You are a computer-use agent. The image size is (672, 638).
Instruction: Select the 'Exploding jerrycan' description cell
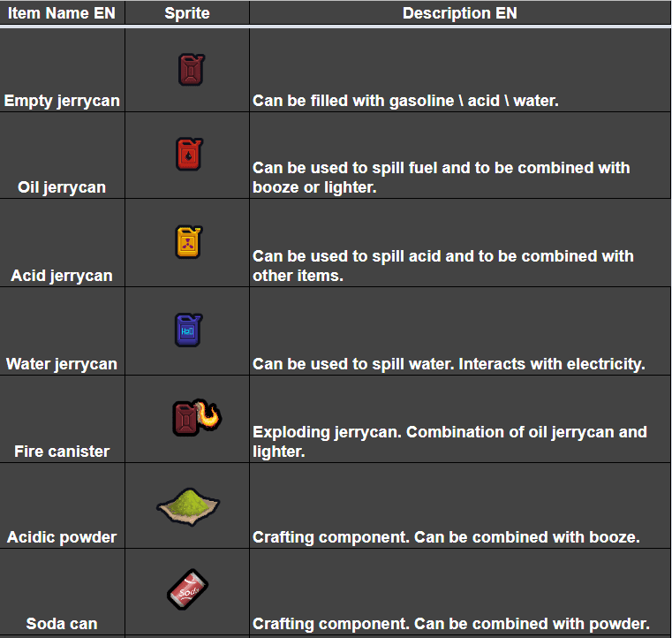pyautogui.click(x=449, y=441)
